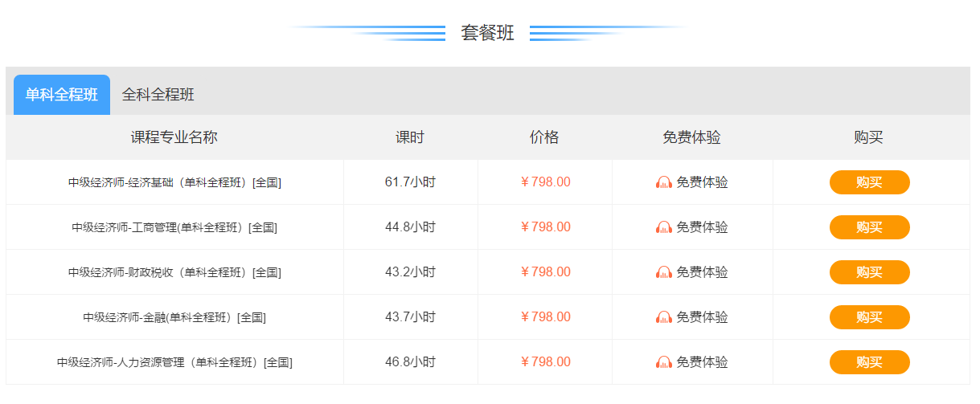Switch to 全科全程班 tab

pyautogui.click(x=158, y=95)
